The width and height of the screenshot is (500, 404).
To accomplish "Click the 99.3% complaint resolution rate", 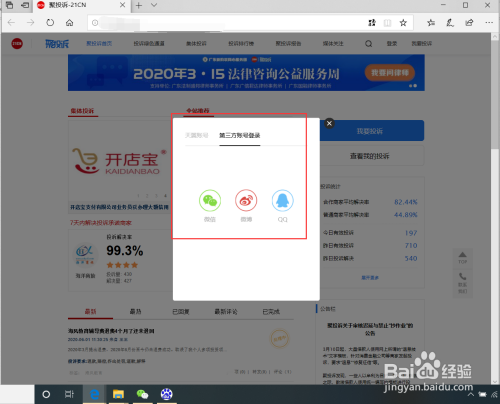I will pos(125,251).
